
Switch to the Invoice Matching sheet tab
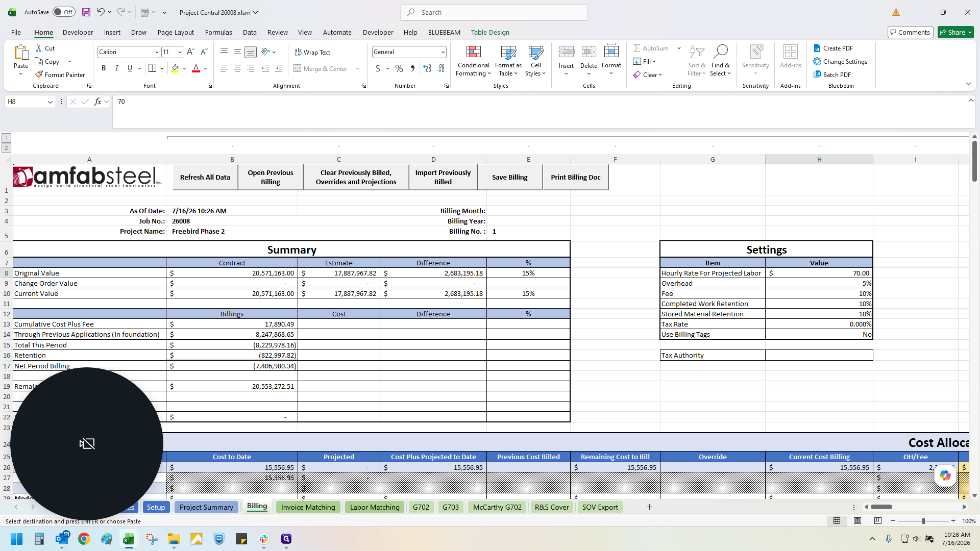tap(308, 507)
